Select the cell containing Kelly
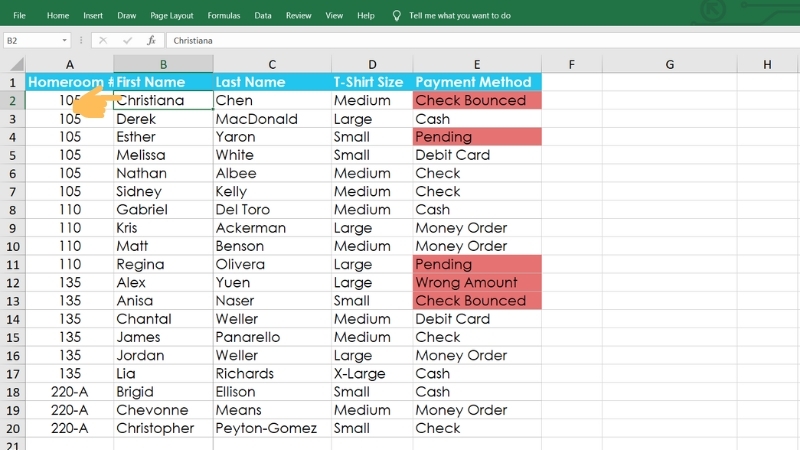Viewport: 800px width, 450px height. pyautogui.click(x=272, y=191)
